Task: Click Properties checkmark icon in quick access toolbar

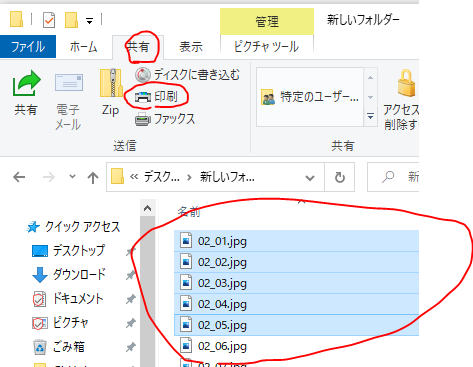Action: pyautogui.click(x=49, y=20)
